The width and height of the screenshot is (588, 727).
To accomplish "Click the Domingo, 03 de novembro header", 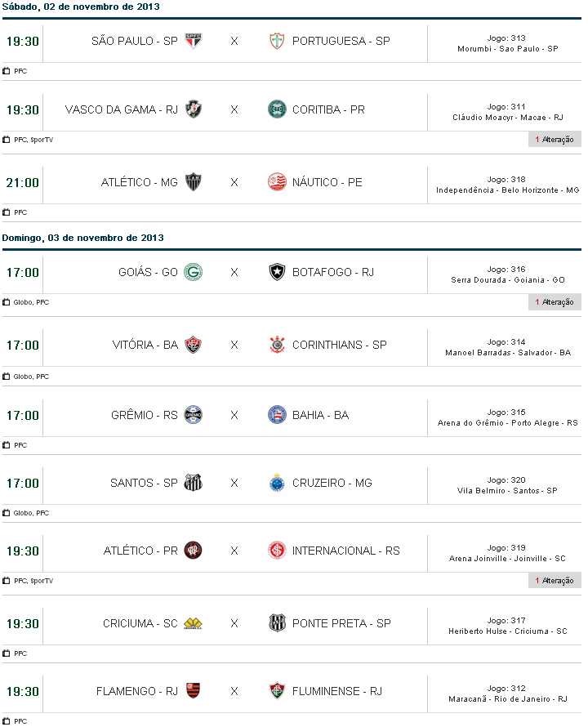I will [82, 238].
